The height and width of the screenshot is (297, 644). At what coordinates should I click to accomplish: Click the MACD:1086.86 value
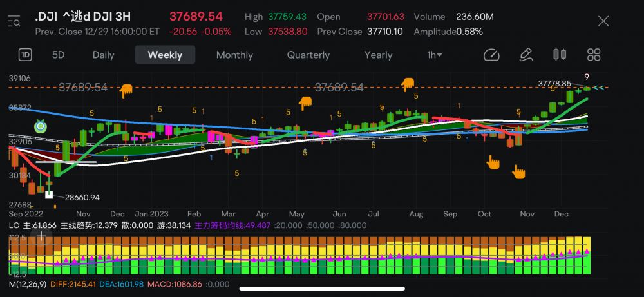(x=175, y=284)
